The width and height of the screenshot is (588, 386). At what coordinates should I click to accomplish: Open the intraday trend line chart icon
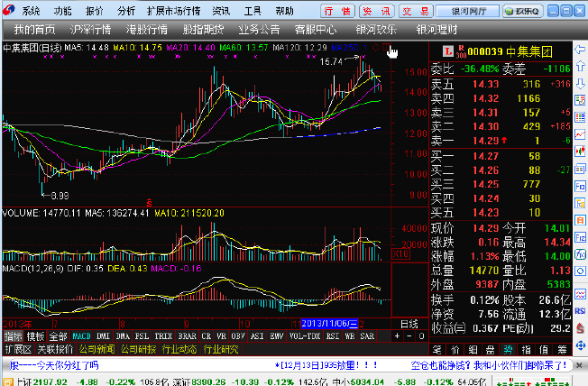pos(580,134)
